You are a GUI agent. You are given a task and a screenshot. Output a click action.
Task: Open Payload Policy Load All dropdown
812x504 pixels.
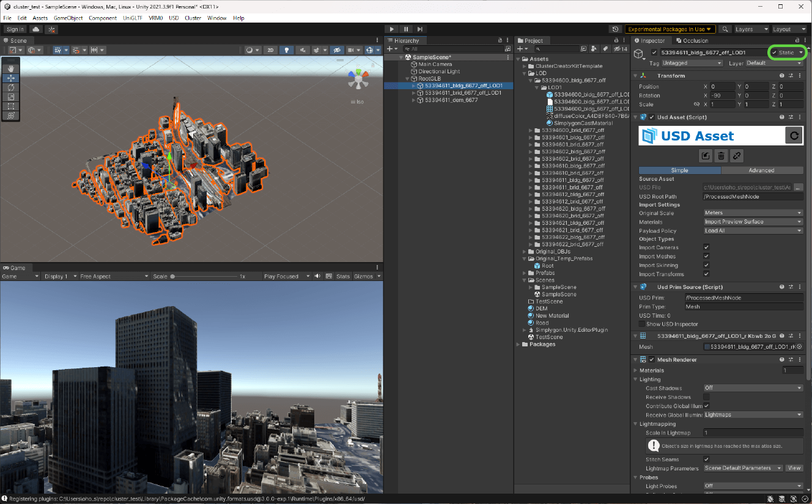[x=753, y=231]
